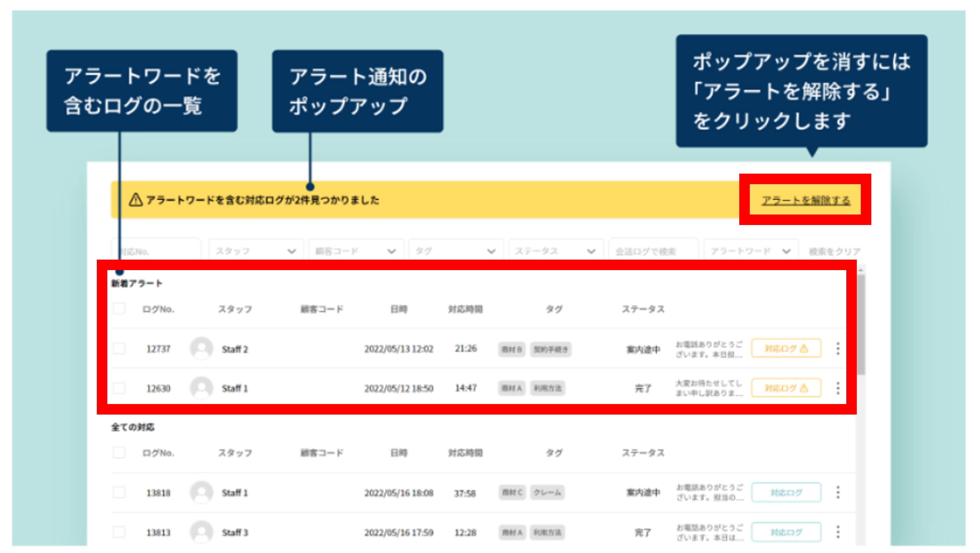
Task: Toggle select-all checkbox in 全ての対応 header
Action: (119, 453)
